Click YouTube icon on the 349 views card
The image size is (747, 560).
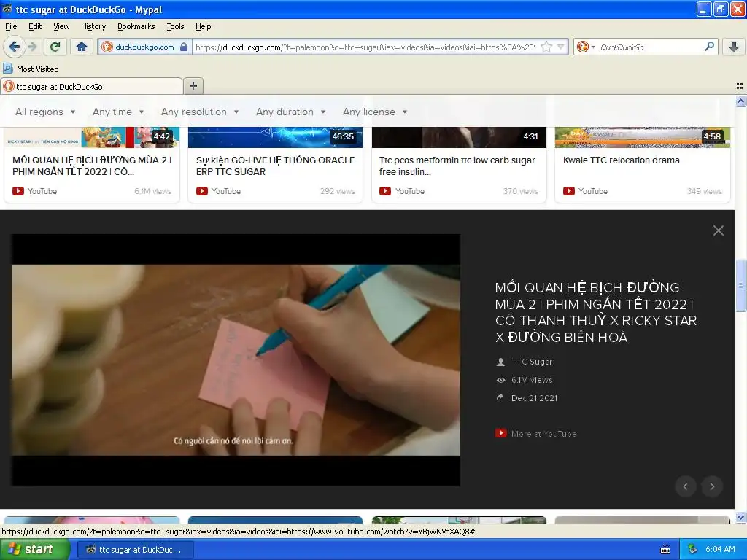569,191
